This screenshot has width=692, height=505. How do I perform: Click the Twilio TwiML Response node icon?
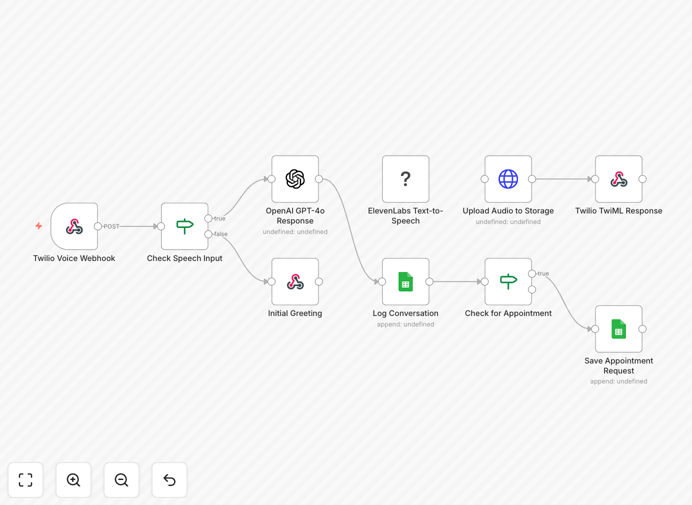(619, 179)
